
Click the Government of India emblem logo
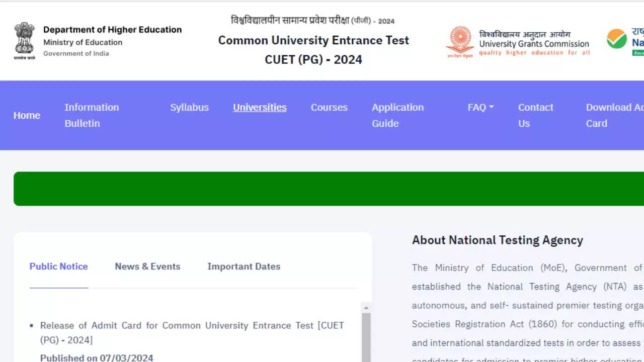pyautogui.click(x=24, y=41)
